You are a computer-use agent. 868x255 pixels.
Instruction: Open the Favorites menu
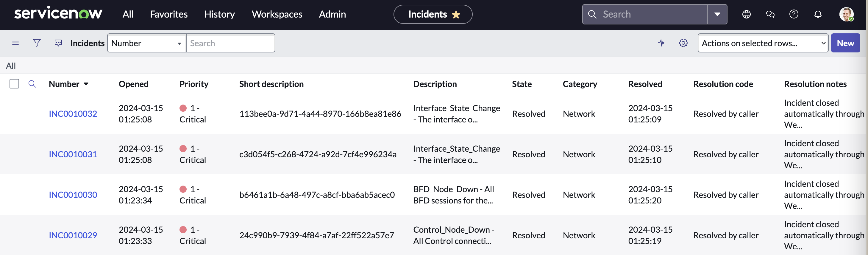pos(168,14)
